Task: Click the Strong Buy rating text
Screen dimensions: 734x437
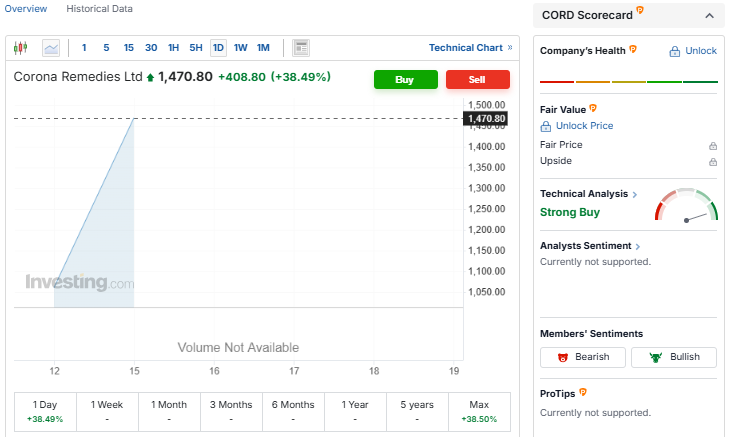Action: tap(570, 212)
